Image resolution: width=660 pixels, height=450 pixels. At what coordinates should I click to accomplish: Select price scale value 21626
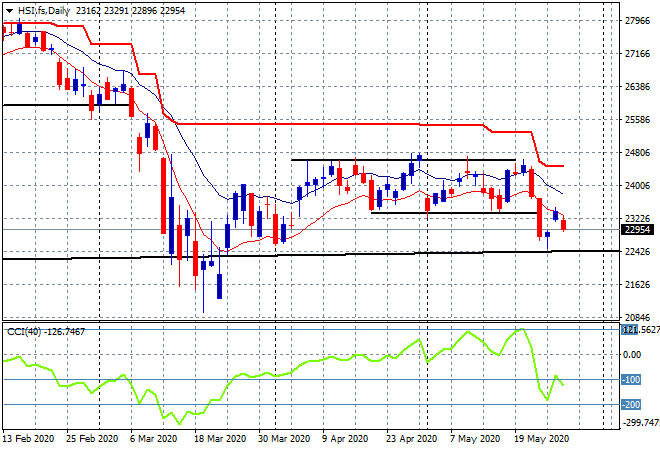(x=638, y=285)
